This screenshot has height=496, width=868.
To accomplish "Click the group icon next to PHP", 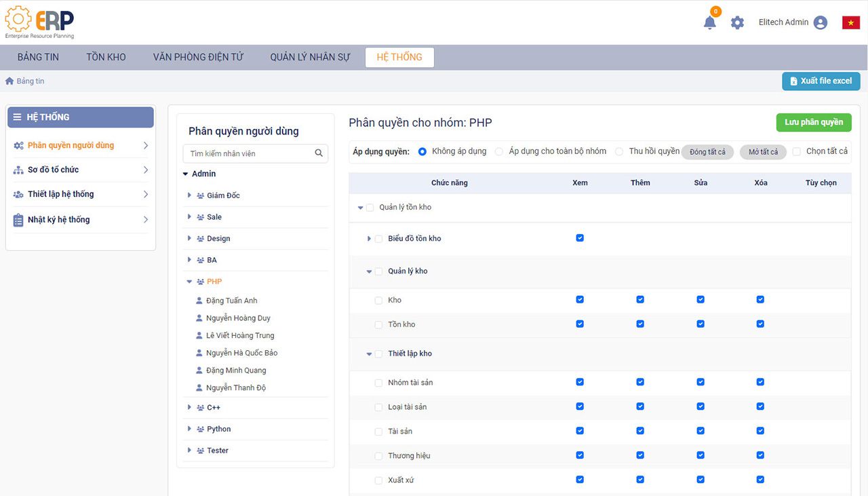I will tap(200, 282).
